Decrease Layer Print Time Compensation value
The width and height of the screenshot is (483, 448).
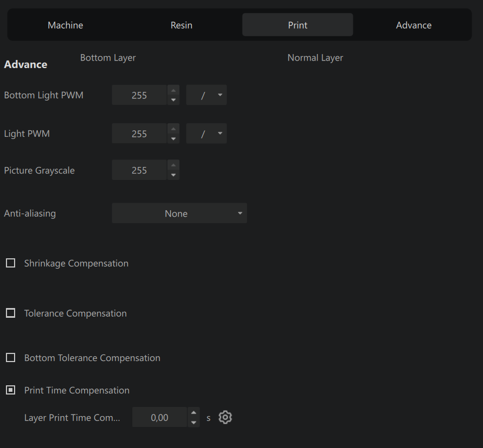click(193, 423)
